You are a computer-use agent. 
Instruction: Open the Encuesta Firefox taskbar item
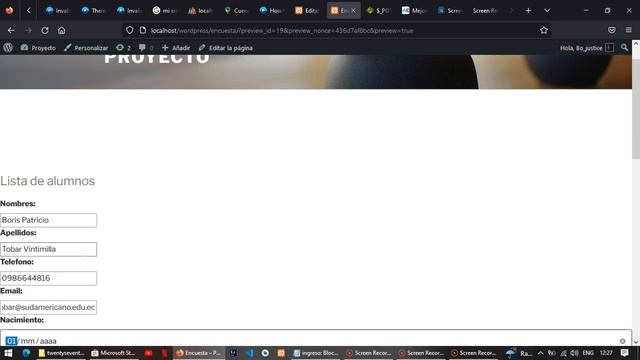pyautogui.click(x=199, y=353)
